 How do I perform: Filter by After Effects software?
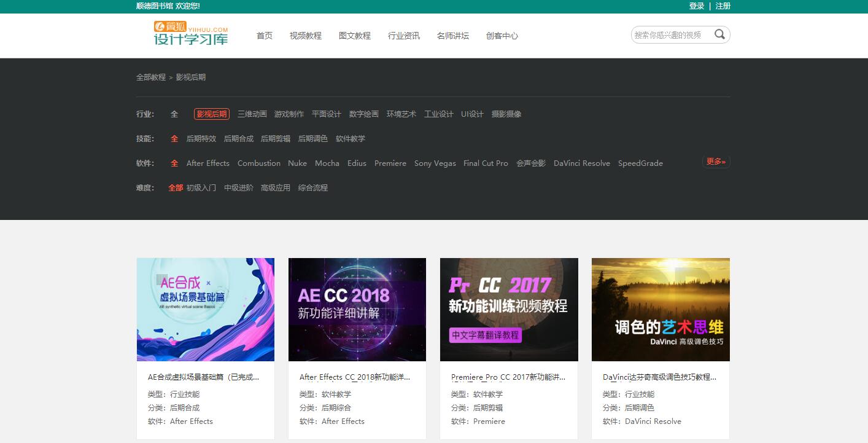208,163
